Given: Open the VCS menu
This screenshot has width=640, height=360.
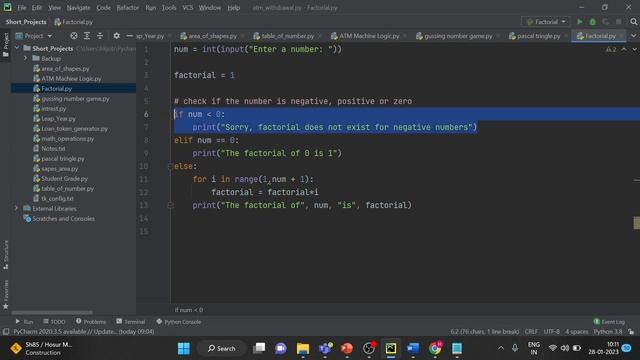Looking at the screenshot, I should pyautogui.click(x=187, y=7).
